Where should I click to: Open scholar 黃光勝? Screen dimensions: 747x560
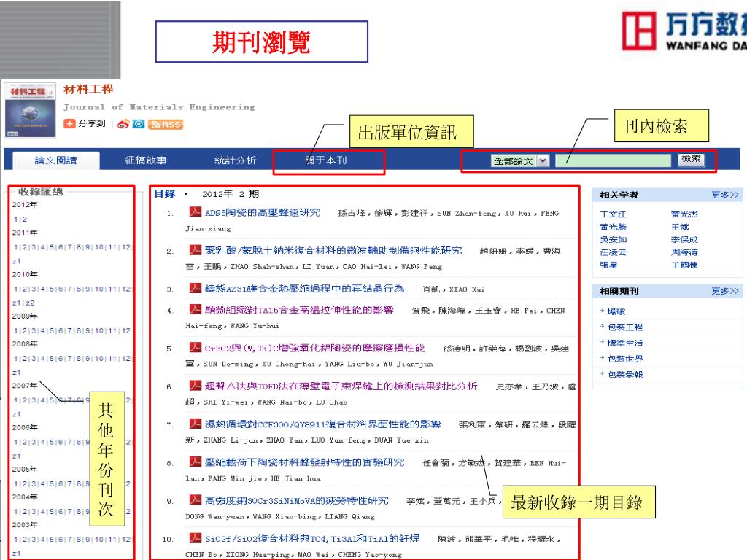613,227
